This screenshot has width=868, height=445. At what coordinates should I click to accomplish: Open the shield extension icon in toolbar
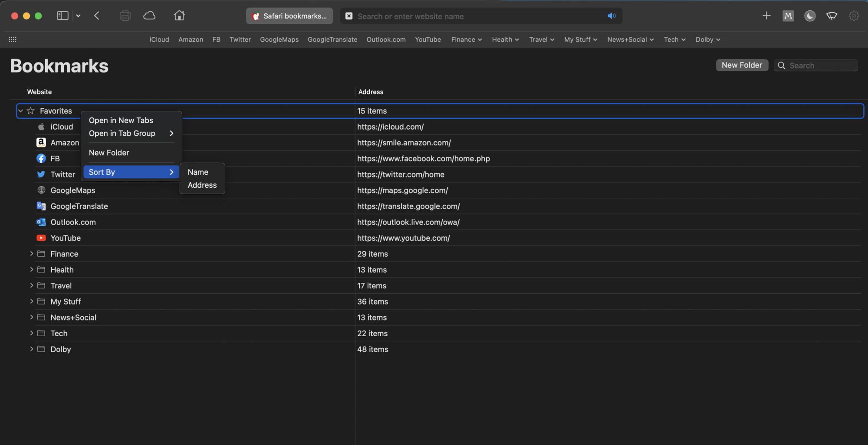coord(832,16)
